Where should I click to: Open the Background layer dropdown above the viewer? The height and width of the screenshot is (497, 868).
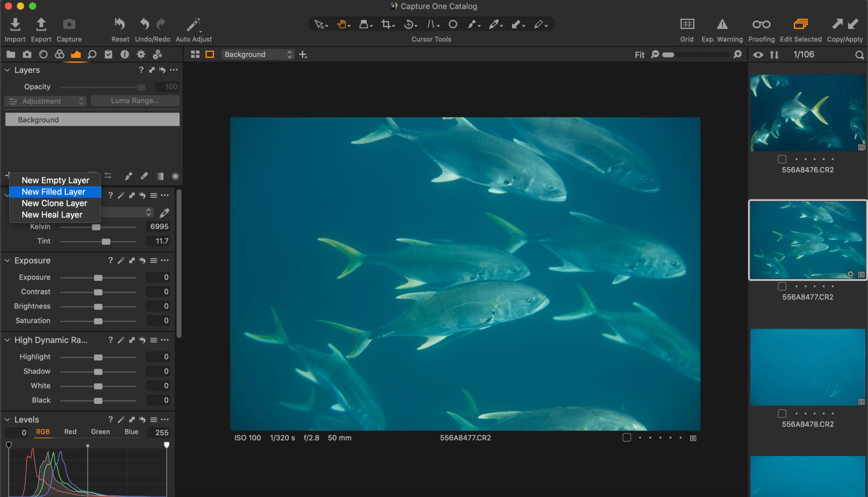point(257,54)
